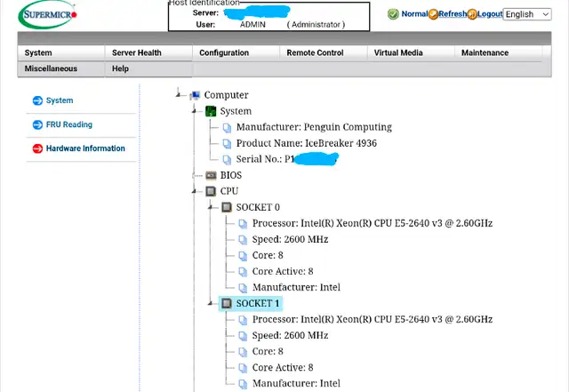Click document icon beside SOCKET 1 Core: 8

[243, 352]
